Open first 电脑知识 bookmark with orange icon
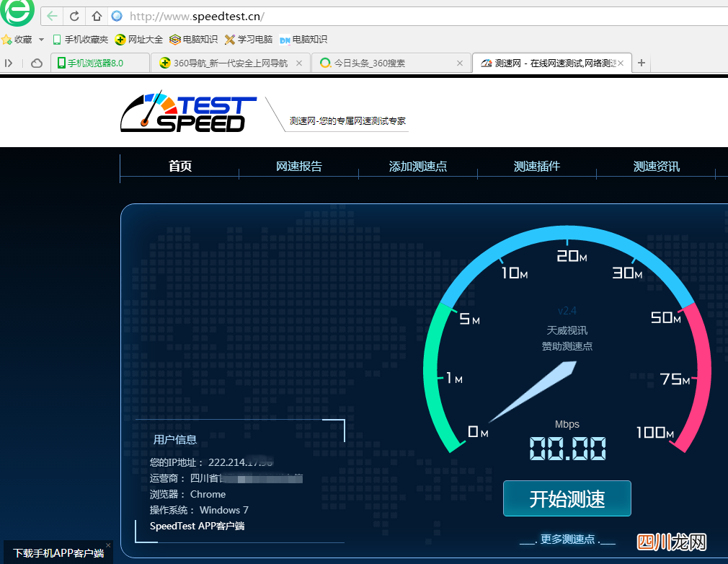The image size is (728, 564). pyautogui.click(x=193, y=40)
